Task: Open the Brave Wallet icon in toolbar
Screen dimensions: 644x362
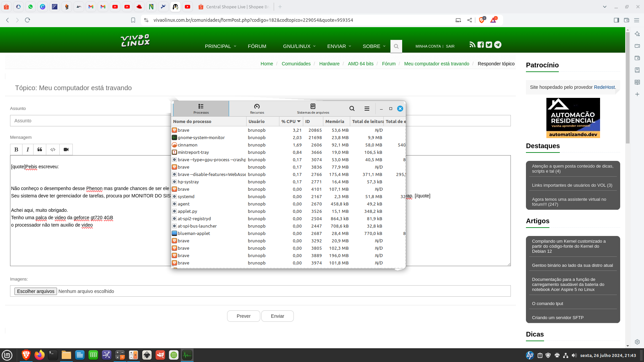Action: click(626, 20)
